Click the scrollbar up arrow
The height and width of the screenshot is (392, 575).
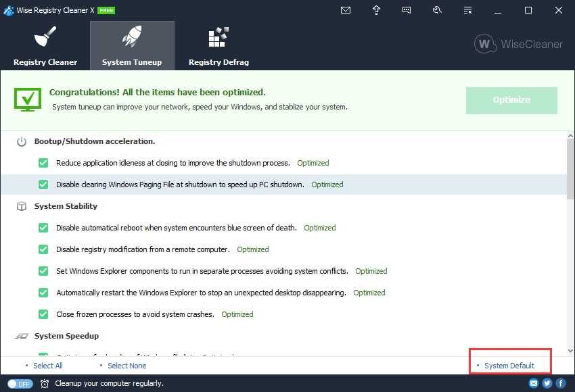(570, 136)
